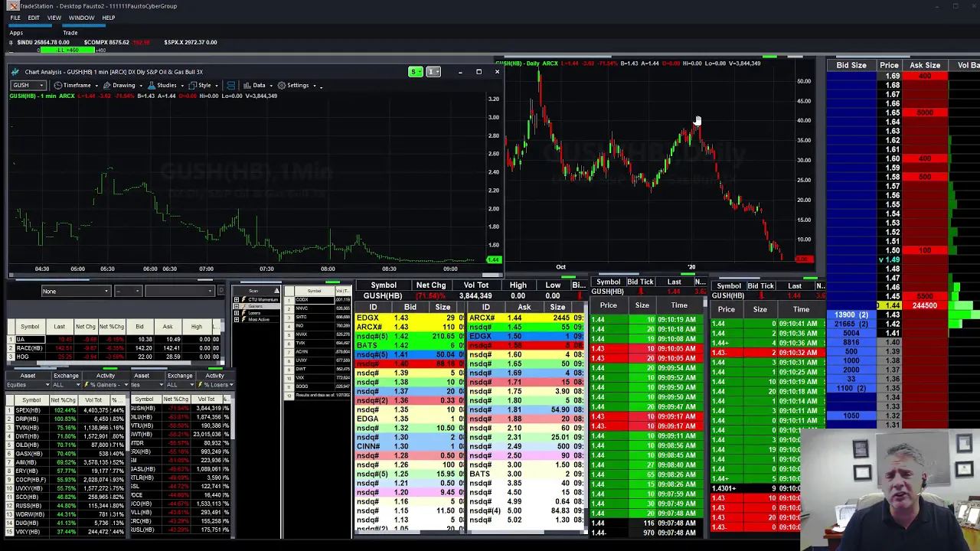Expand the Studies dropdown arrow
This screenshot has width=980, height=551.
(182, 86)
